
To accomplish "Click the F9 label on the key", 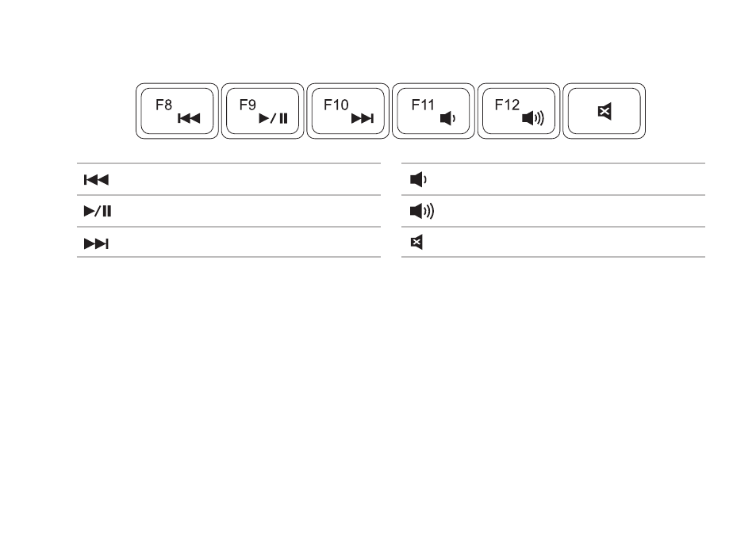I will [x=248, y=105].
